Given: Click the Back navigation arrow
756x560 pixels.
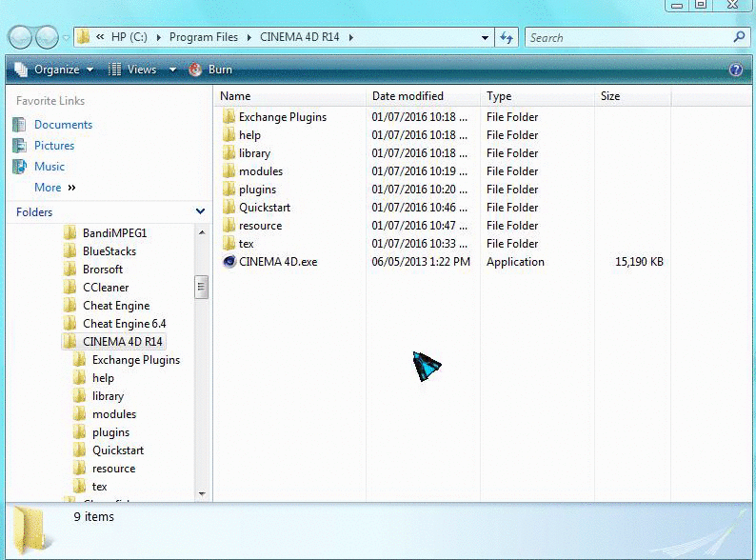Looking at the screenshot, I should pos(20,37).
